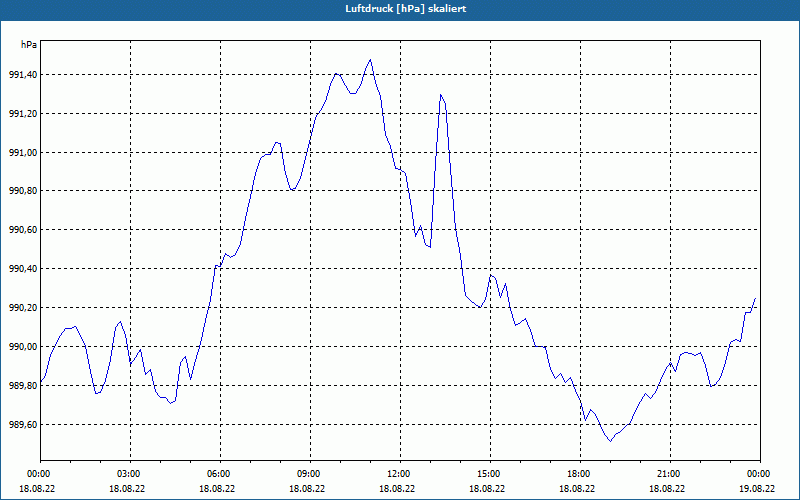The height and width of the screenshot is (500, 800).
Task: Click the 00:00 time label above 19.08.22
Action: point(758,474)
